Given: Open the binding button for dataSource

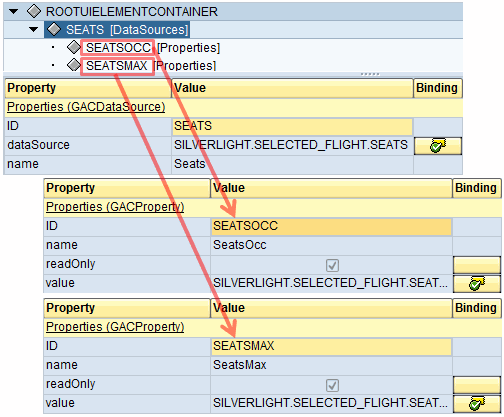Looking at the screenshot, I should coord(438,146).
